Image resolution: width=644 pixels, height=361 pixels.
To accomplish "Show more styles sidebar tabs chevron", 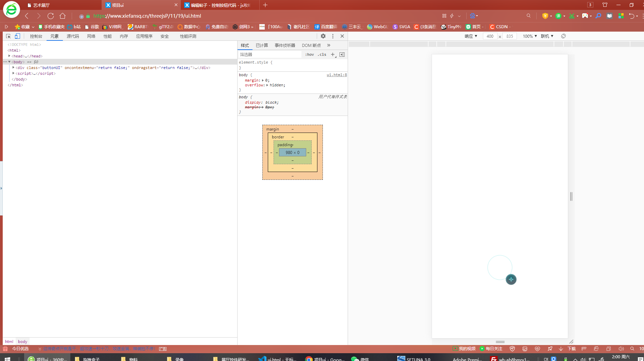I will [x=329, y=45].
